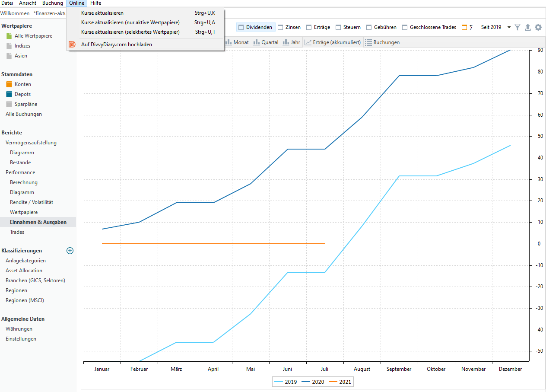Open Rendite / Volatilität report
546x392 pixels.
(32, 202)
